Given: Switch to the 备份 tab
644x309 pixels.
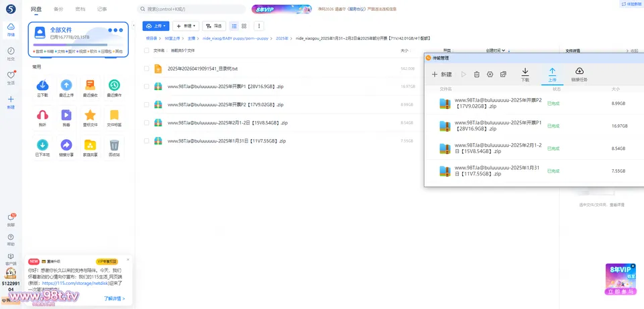Looking at the screenshot, I should click(58, 9).
